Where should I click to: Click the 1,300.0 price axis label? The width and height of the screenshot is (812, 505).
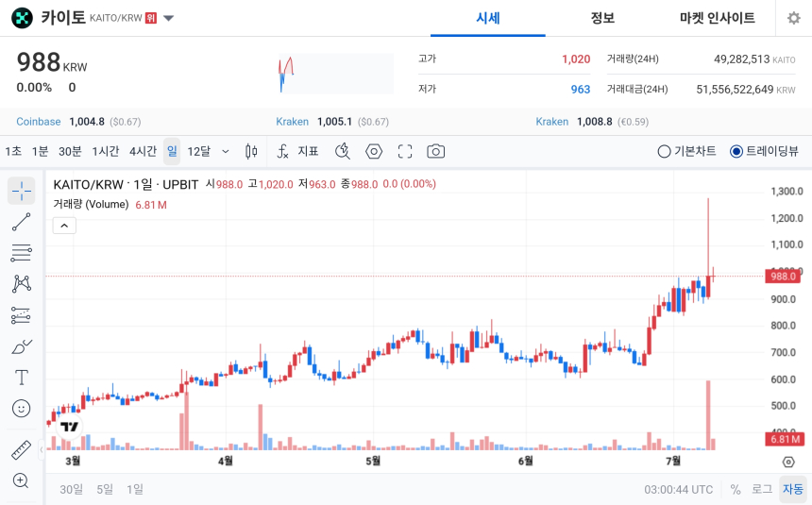(787, 191)
